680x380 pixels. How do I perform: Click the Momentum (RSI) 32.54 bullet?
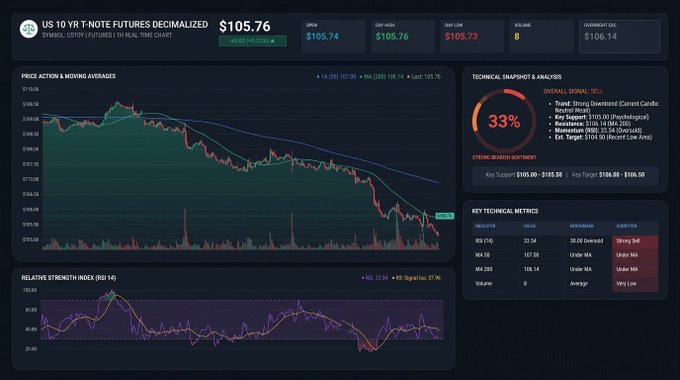[x=598, y=130]
